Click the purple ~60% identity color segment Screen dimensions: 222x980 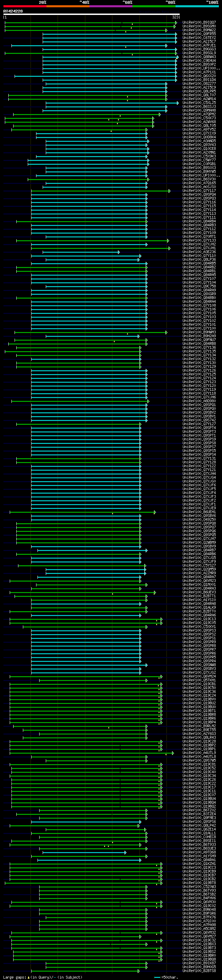tap(111, 6)
